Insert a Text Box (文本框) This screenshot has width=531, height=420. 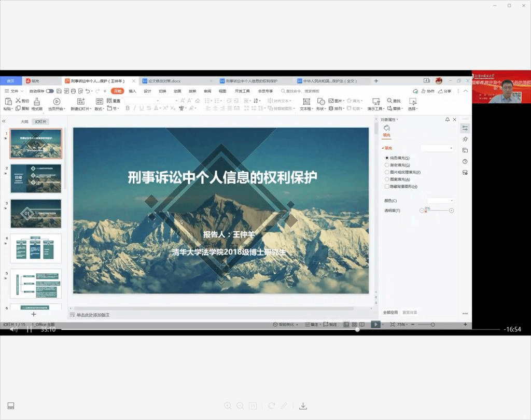pyautogui.click(x=306, y=102)
